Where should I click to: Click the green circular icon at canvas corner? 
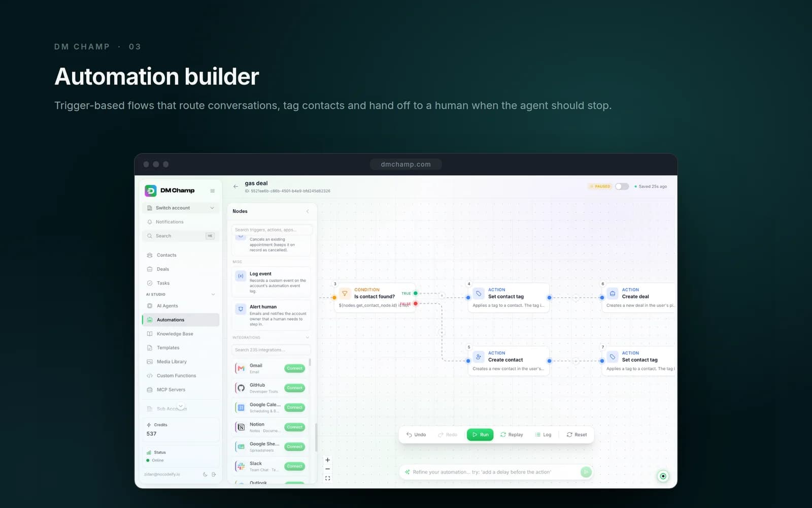click(663, 476)
